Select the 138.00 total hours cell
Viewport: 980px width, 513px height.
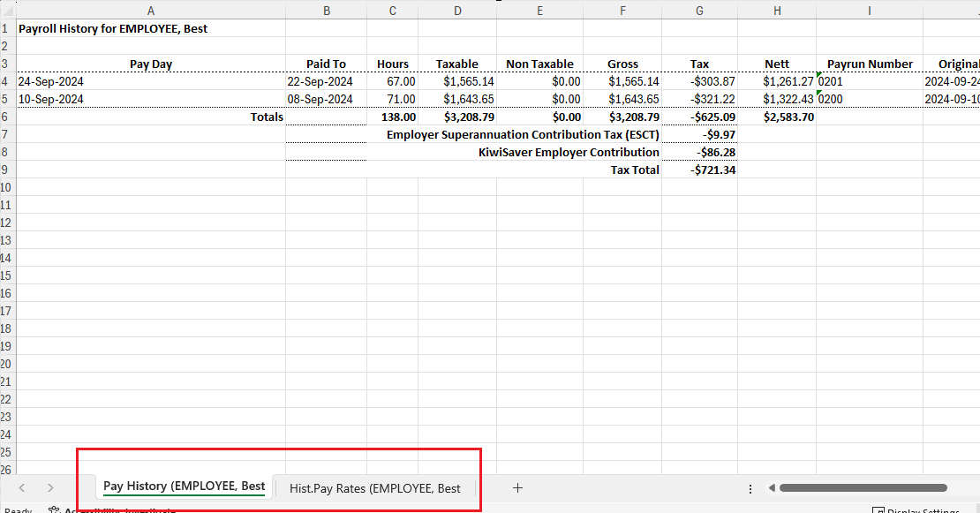(x=393, y=117)
